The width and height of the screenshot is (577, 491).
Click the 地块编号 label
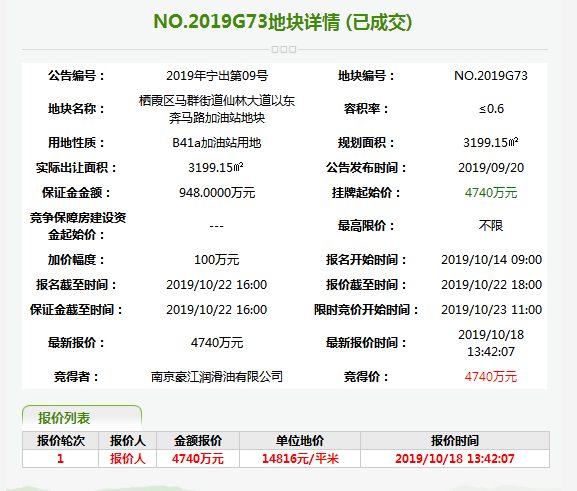(366, 76)
